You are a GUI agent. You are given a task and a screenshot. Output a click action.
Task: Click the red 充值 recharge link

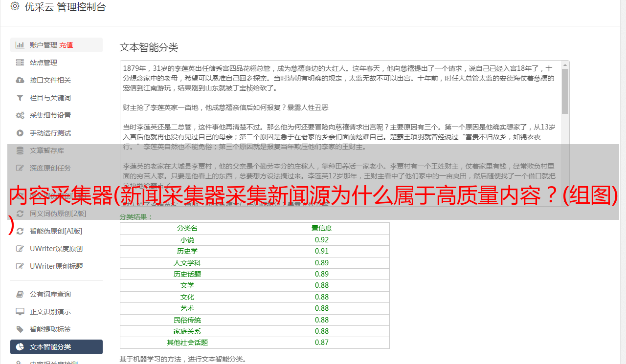pos(67,45)
